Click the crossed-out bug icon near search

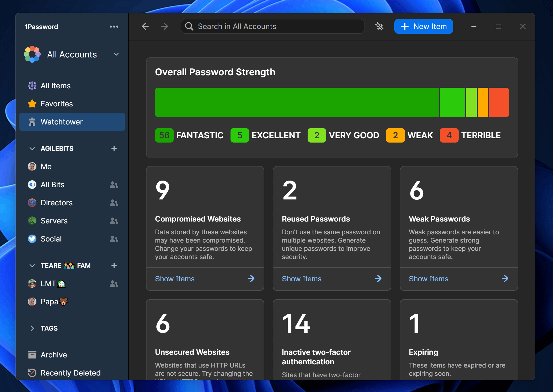coord(379,26)
